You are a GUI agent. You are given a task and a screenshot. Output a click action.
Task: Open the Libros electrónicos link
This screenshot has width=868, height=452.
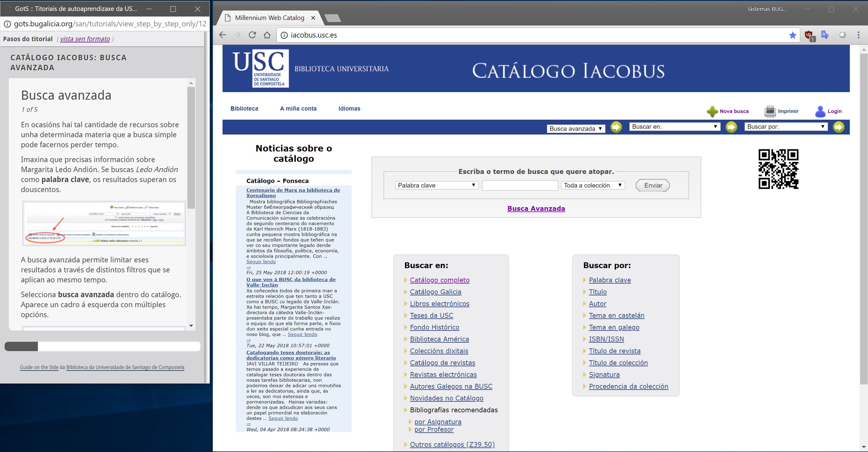439,304
